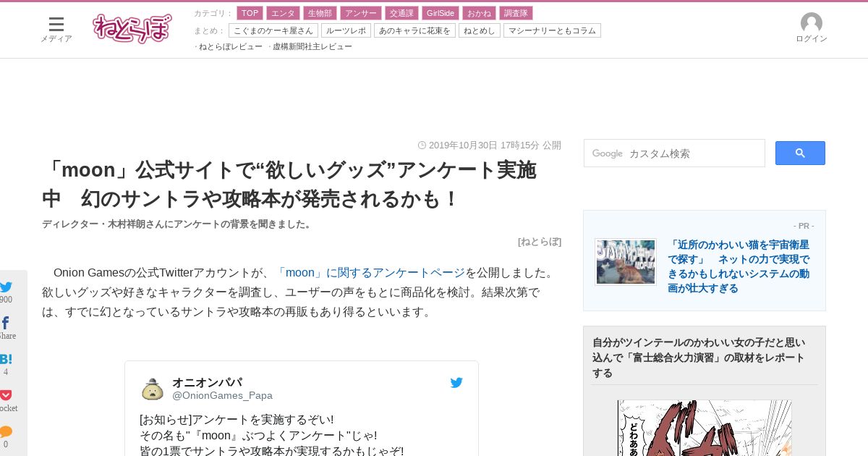Open ねとらぼレビュー link

point(231,46)
